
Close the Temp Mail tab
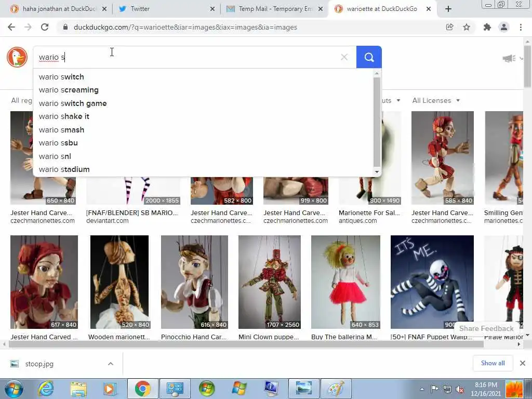tap(320, 9)
